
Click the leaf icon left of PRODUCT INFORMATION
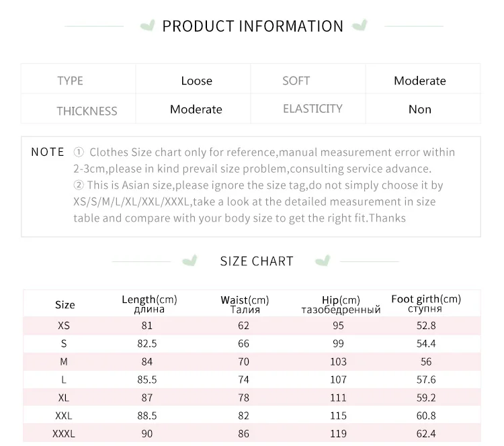(148, 26)
